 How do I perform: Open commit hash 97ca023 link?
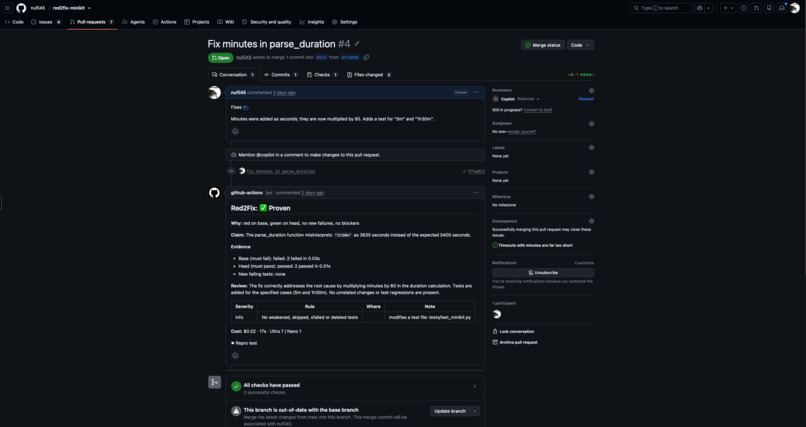pos(476,171)
